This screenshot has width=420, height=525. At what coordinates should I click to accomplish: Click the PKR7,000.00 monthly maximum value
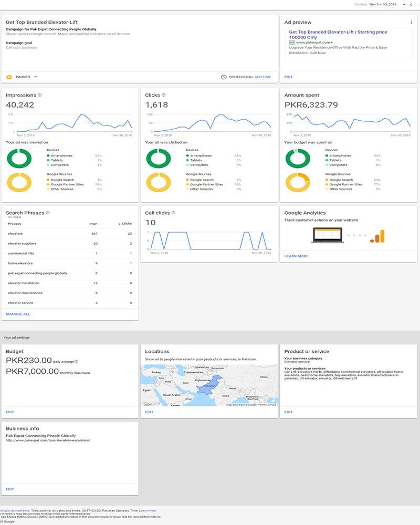tap(32, 371)
